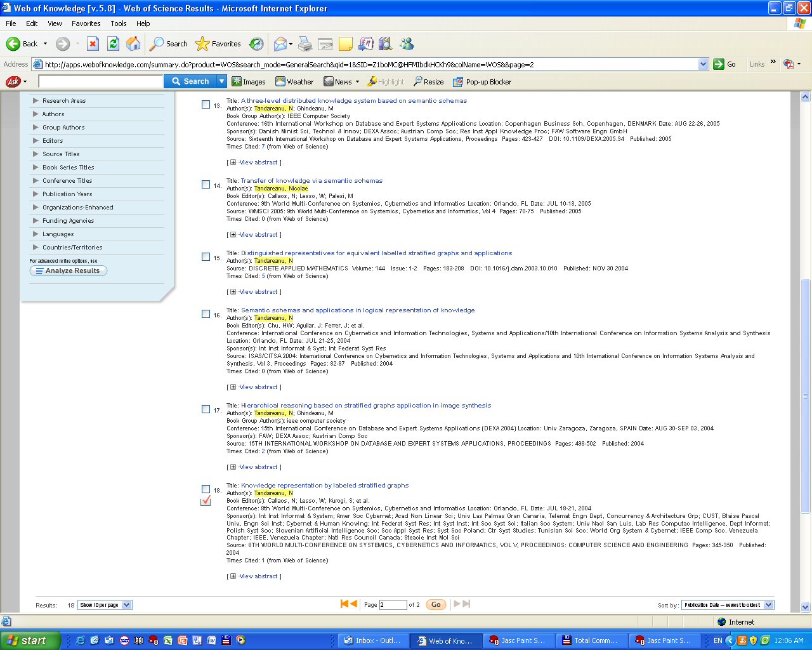Click News on Ask toolbar

[x=337, y=82]
